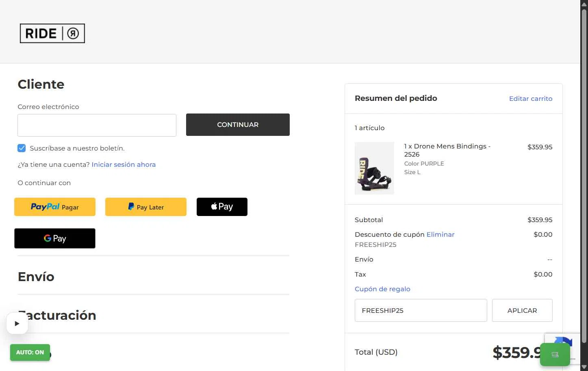
Task: Select the Apple Pay button
Action: [222, 207]
